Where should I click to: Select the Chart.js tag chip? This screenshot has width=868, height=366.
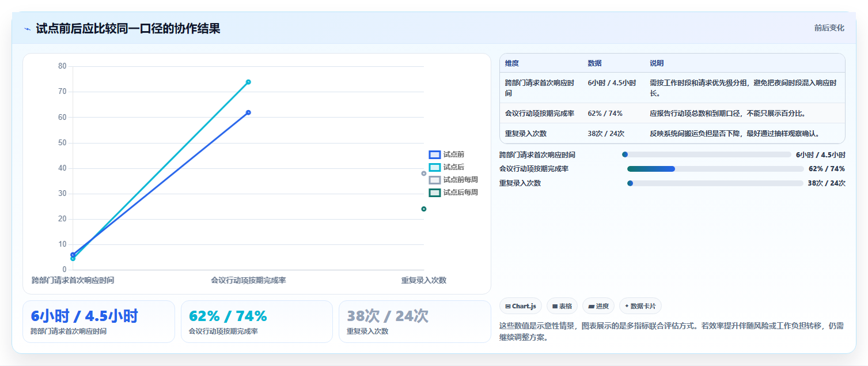pyautogui.click(x=521, y=306)
